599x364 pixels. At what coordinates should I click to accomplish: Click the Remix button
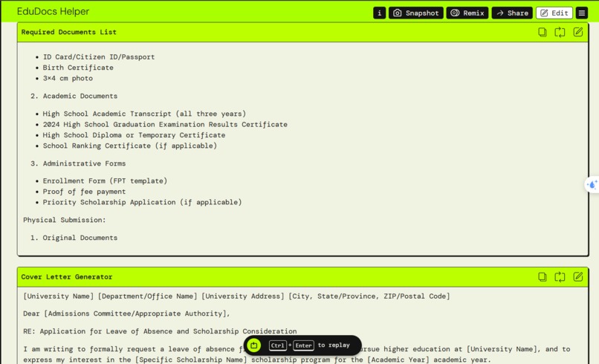coord(467,13)
